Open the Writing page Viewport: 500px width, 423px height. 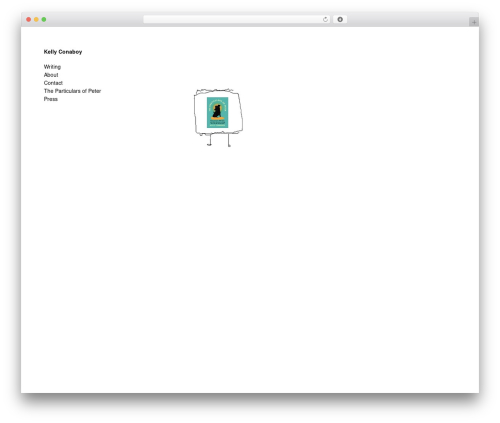point(52,67)
